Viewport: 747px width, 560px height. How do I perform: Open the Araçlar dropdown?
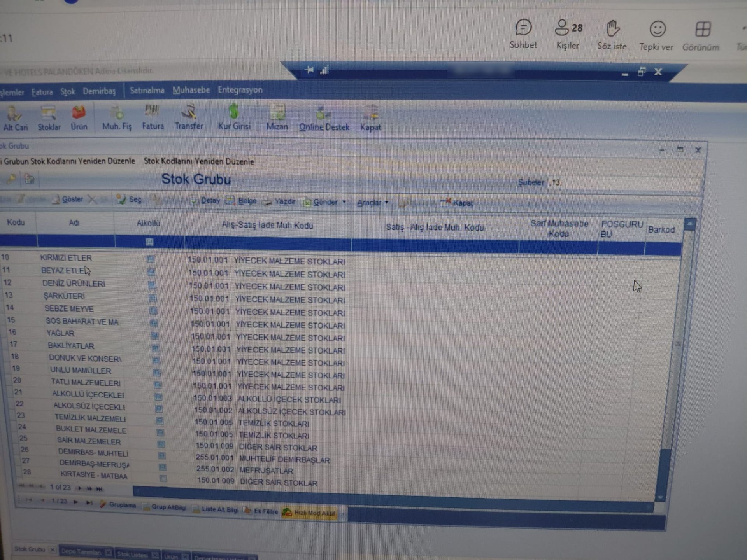(x=373, y=202)
